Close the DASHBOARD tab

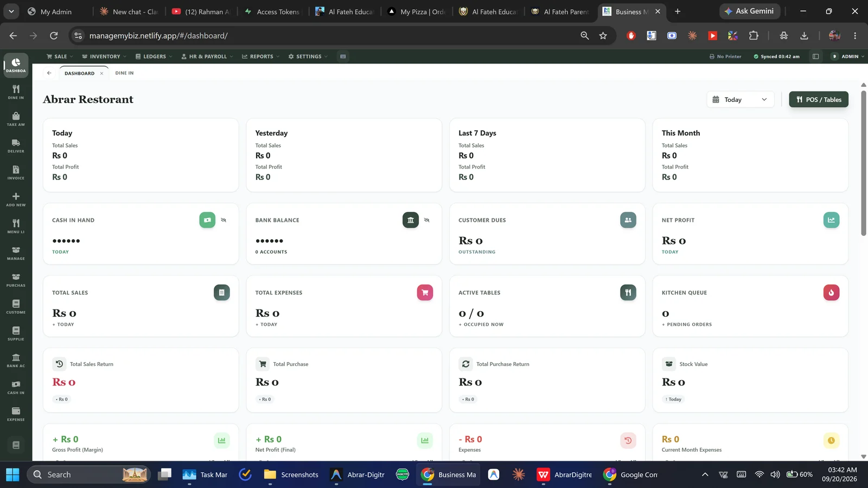coord(101,73)
